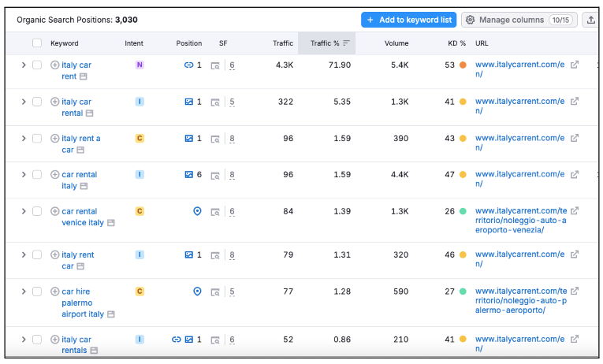Click the local pack pin icon for 'car rental venice italy'

click(197, 211)
